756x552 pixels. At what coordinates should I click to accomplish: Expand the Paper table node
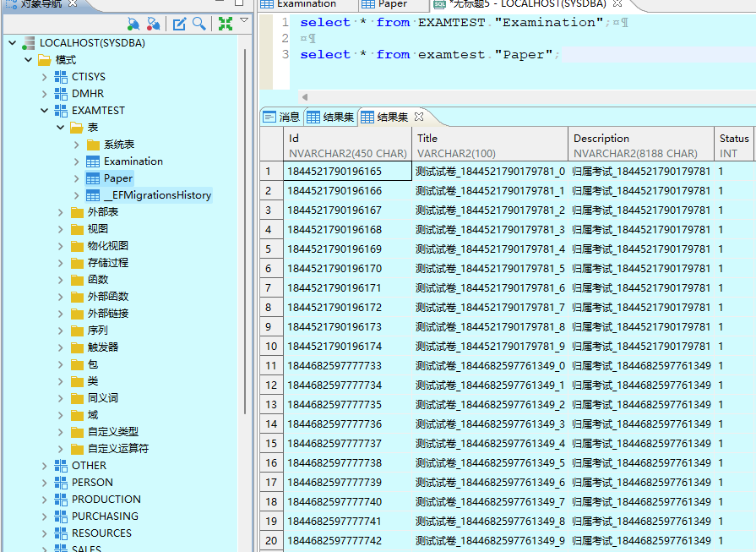pos(77,178)
